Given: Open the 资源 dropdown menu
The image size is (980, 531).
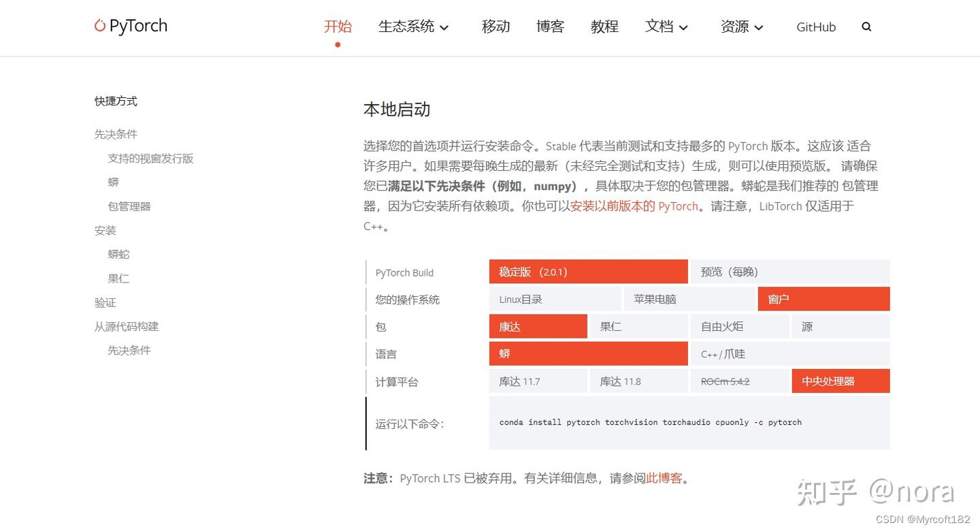Looking at the screenshot, I should [x=742, y=27].
